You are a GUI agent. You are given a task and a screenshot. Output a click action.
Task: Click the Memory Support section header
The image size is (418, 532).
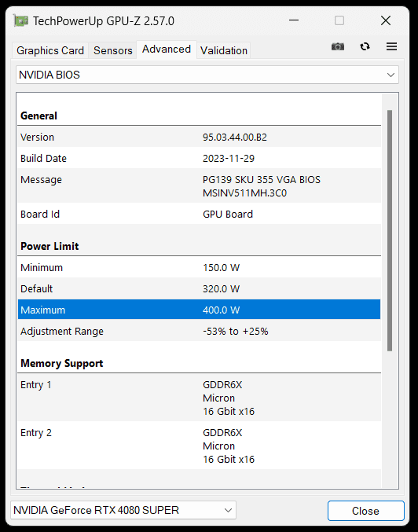(x=62, y=363)
